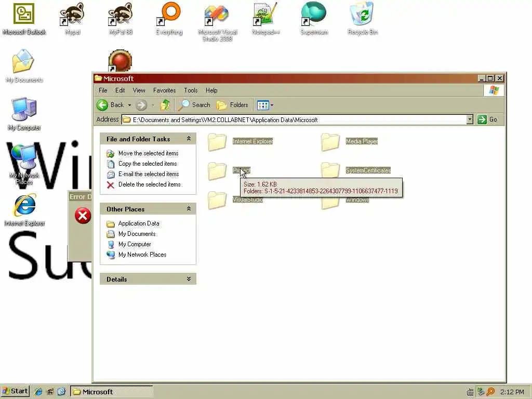
Task: Select the red ball desktop shortcut
Action: [120, 61]
